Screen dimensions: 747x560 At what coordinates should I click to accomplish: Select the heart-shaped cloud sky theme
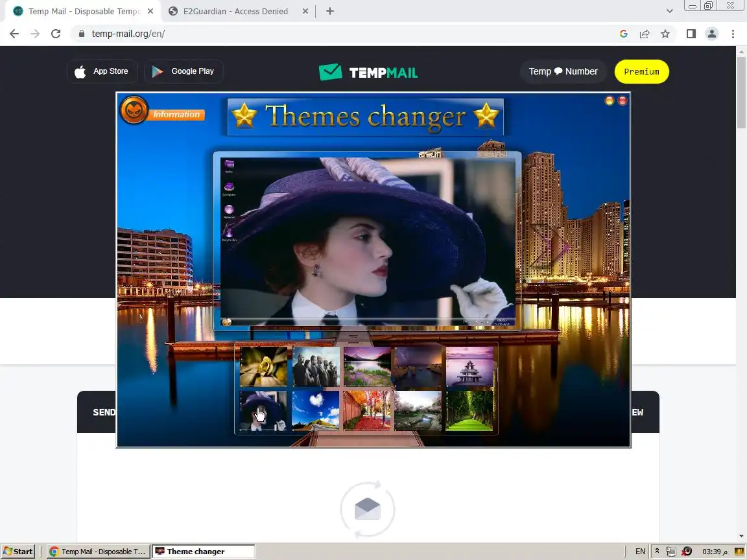(315, 411)
